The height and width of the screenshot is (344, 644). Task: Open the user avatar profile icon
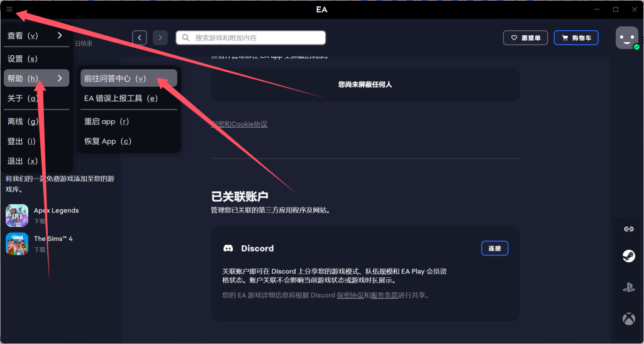(627, 38)
